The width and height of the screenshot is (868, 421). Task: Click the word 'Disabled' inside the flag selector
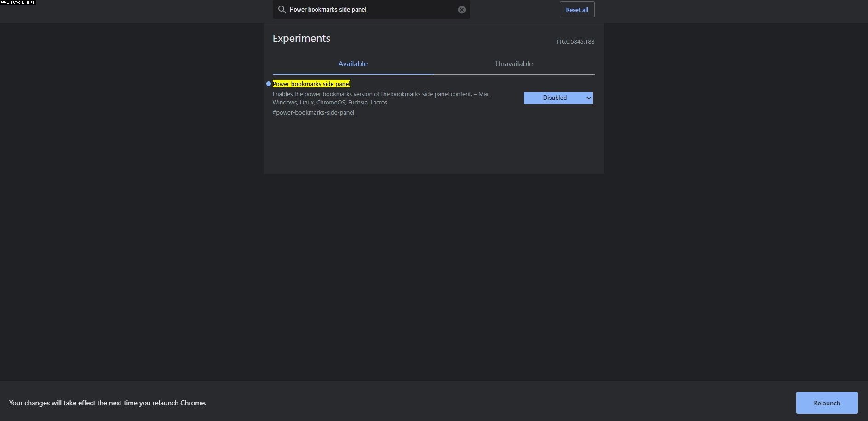[554, 98]
